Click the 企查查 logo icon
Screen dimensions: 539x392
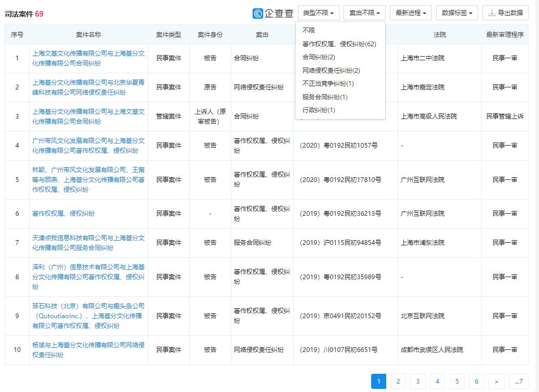pyautogui.click(x=258, y=14)
